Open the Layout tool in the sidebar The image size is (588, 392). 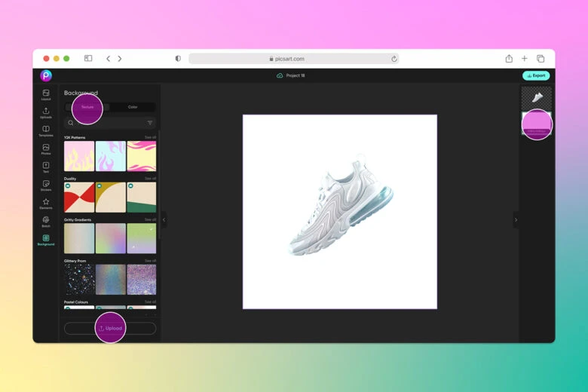46,94
